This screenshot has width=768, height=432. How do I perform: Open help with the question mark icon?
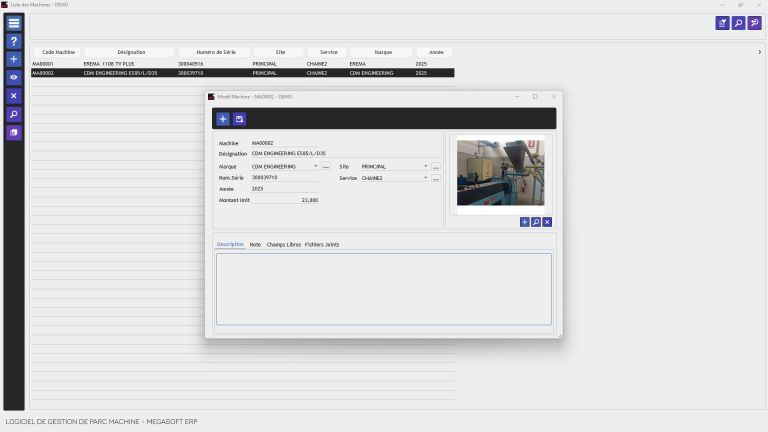point(14,41)
